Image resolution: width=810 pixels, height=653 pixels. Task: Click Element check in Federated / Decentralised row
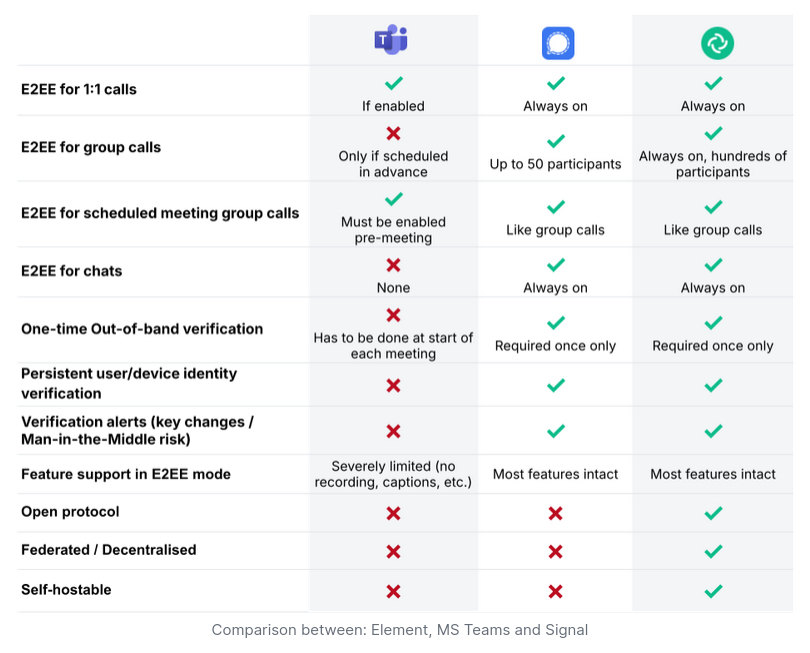[713, 551]
